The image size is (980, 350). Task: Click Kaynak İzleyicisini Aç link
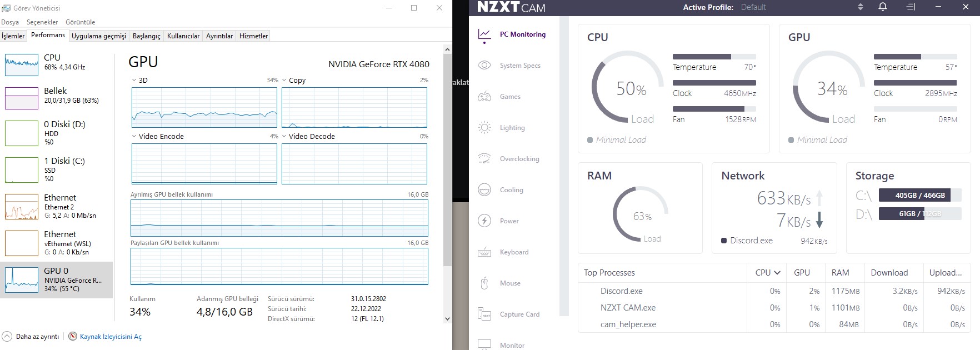point(111,337)
